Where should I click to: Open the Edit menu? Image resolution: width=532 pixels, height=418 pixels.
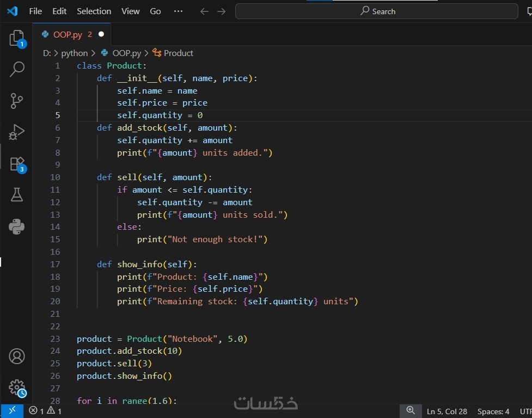pos(59,11)
